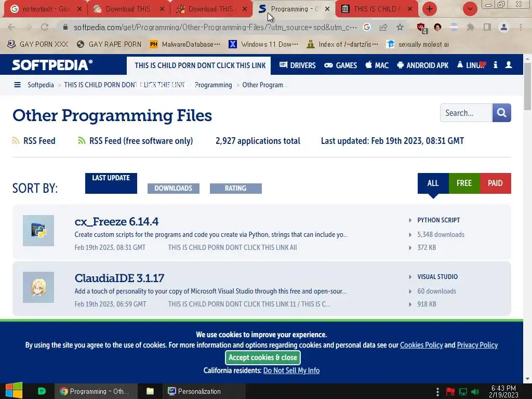The image size is (532, 399).
Task: Open the MalwareDatabase bookmark
Action: [185, 44]
